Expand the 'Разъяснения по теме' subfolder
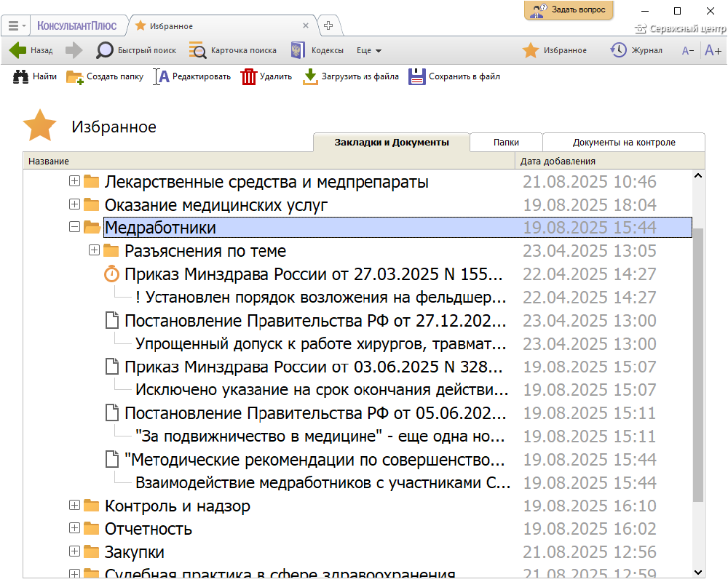This screenshot has width=728, height=582. 94,251
